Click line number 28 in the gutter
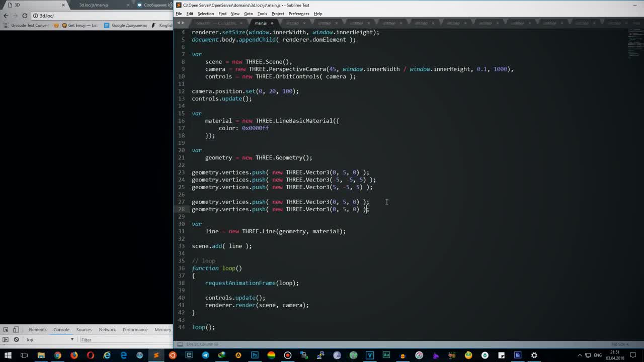This screenshot has height=362, width=644. pyautogui.click(x=182, y=209)
